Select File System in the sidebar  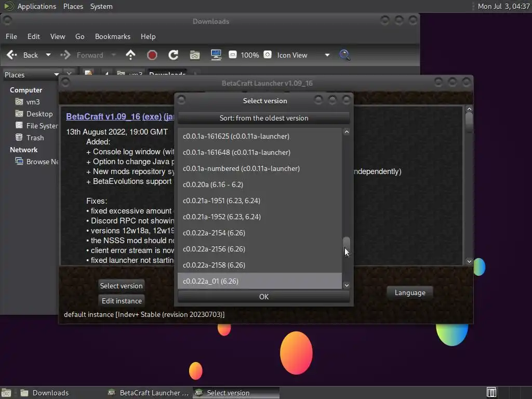[37, 126]
